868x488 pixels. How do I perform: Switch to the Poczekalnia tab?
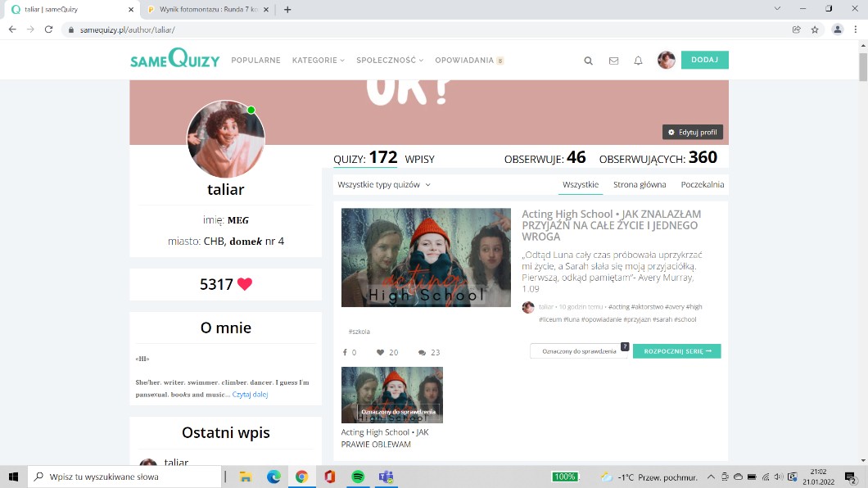(x=702, y=185)
